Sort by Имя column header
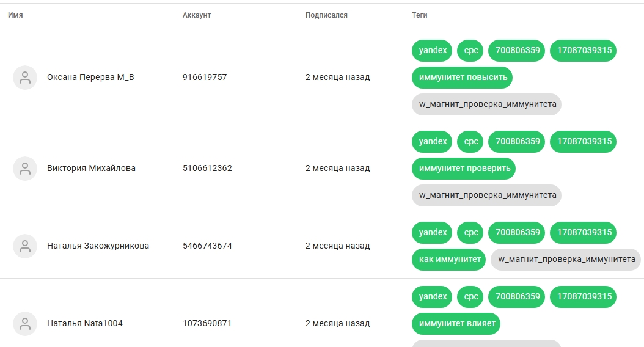The width and height of the screenshot is (644, 347). (15, 15)
